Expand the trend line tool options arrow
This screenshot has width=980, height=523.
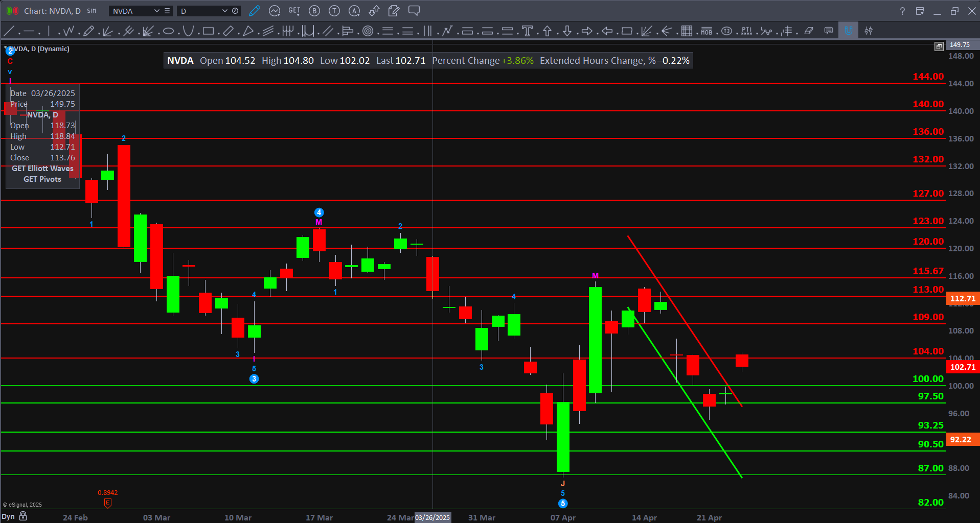point(18,34)
